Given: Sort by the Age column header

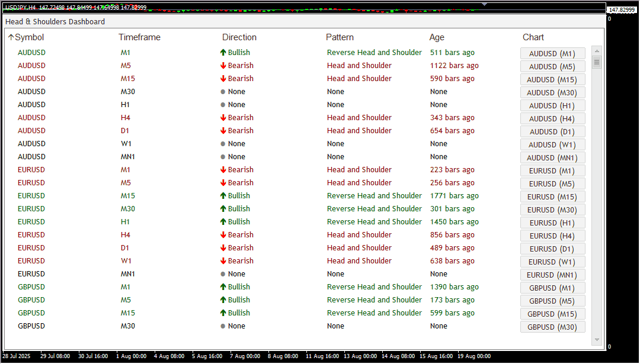Looking at the screenshot, I should [437, 37].
